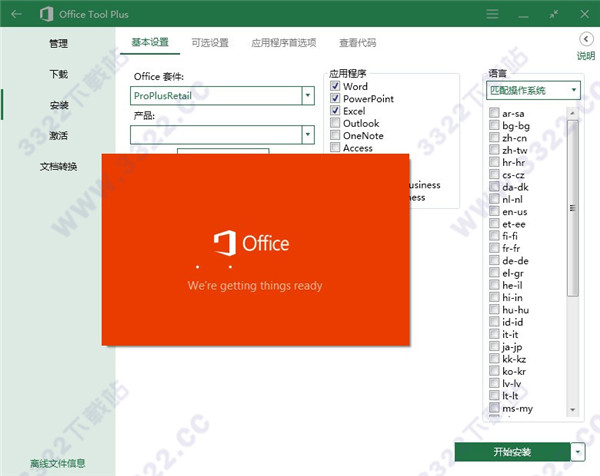The image size is (600, 476).
Task: Check the hu-hu language checkbox
Action: point(494,309)
